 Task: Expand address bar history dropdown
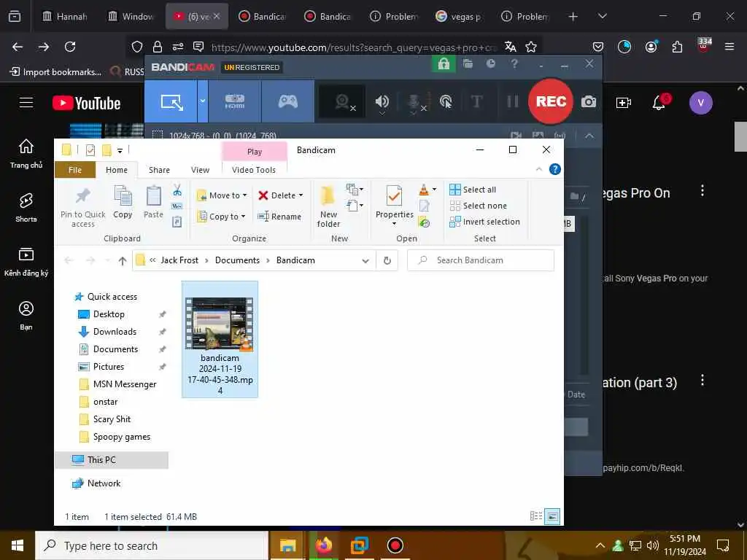(365, 260)
